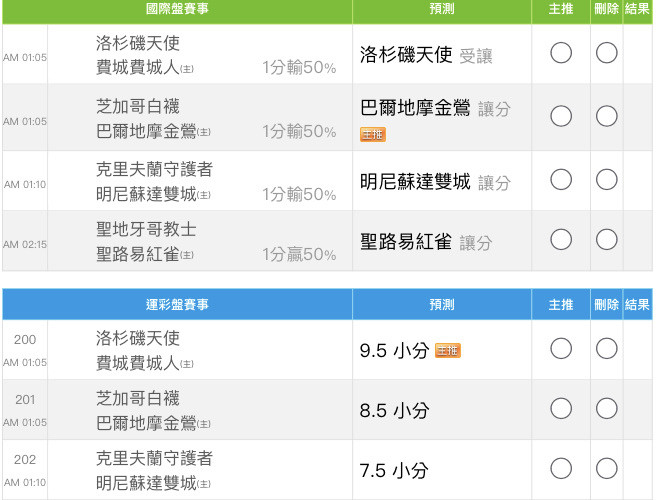Click 明尼蘇達雙城 讓分 prediction text
This screenshot has height=500, width=659.
pyautogui.click(x=435, y=182)
